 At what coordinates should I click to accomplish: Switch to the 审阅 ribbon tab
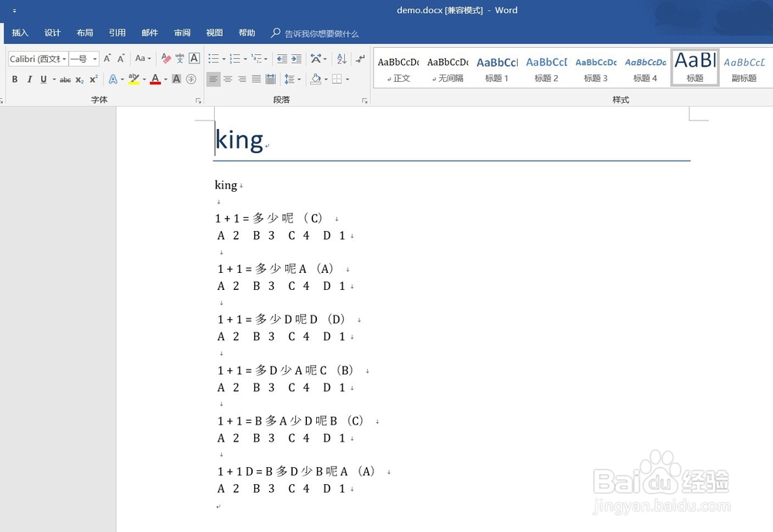(x=182, y=32)
